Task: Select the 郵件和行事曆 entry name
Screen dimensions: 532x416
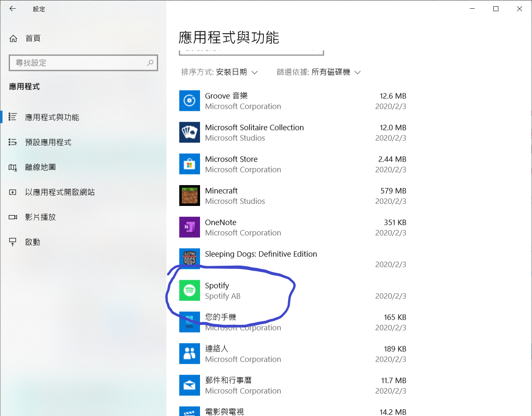Action: click(x=228, y=380)
